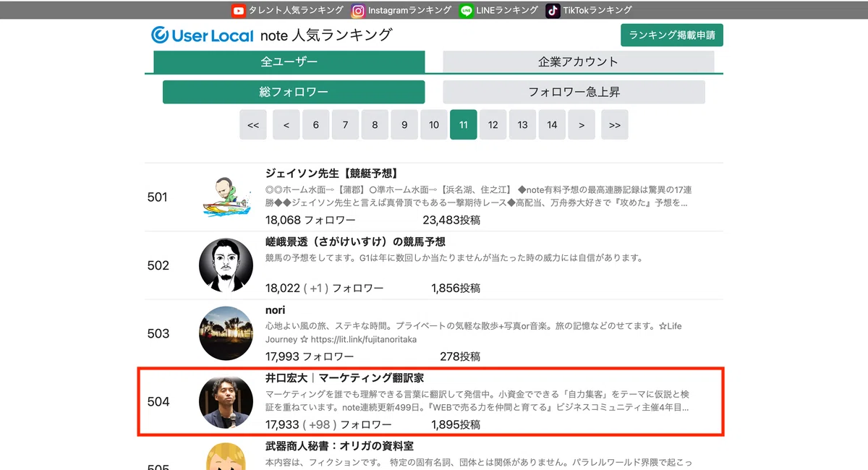
Task: Click 278投稿 text
Action: coord(460,356)
